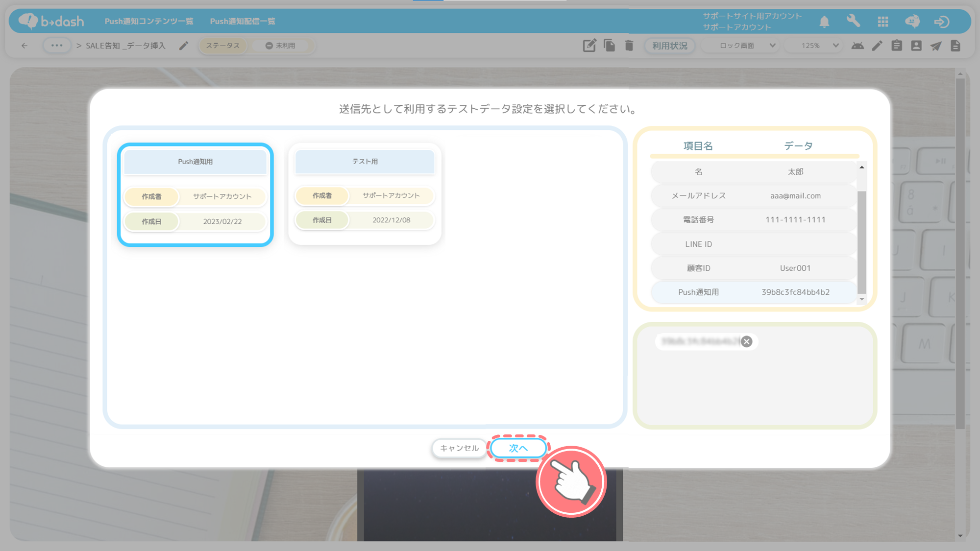Click the Android preview icon

[x=857, y=46]
